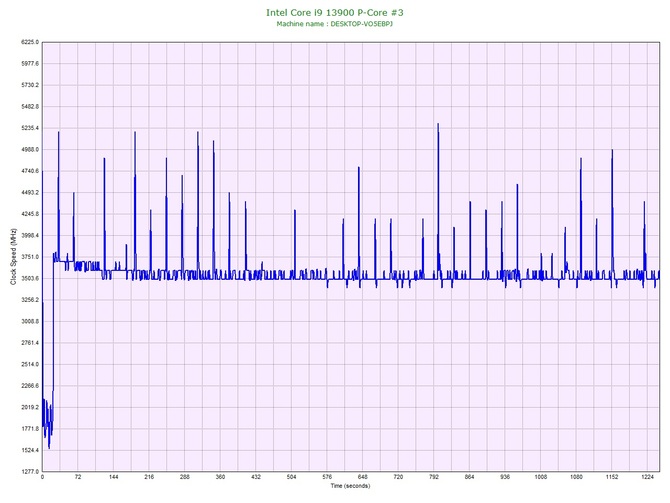Click the 5730.2 y-axis value

(x=30, y=85)
